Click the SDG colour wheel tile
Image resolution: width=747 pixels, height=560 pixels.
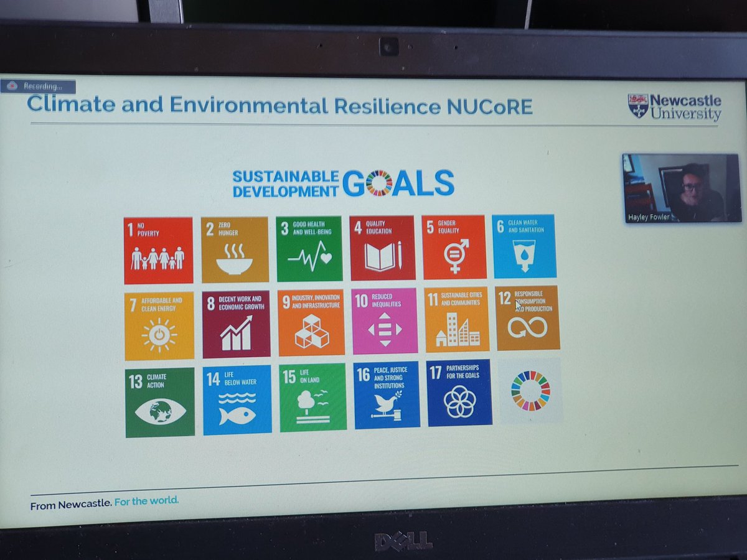click(531, 391)
